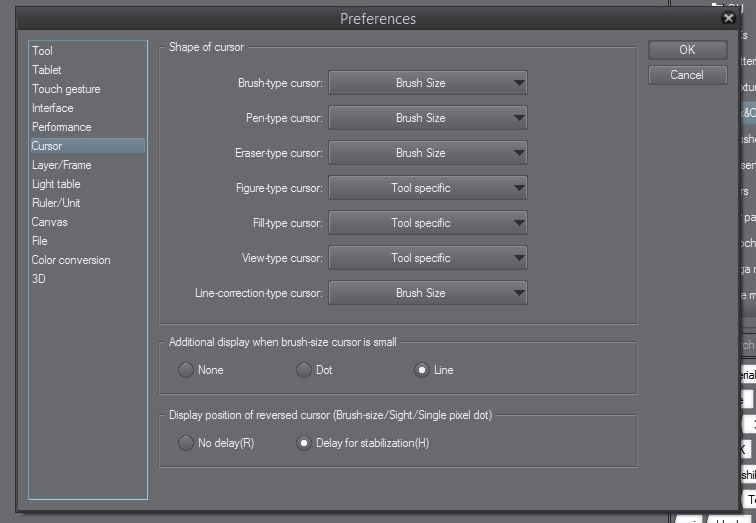Expand the Fill-type cursor dropdown
The image size is (756, 523).
click(x=427, y=223)
